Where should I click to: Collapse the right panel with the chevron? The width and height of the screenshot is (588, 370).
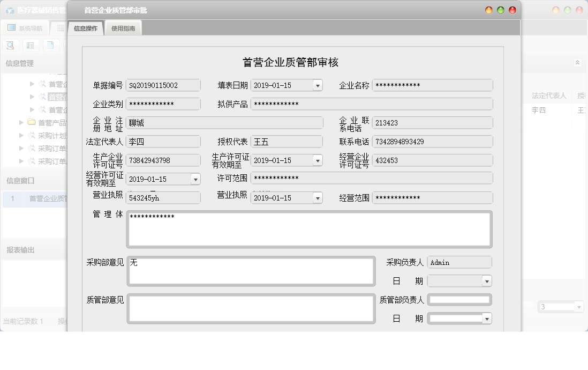coord(577,63)
